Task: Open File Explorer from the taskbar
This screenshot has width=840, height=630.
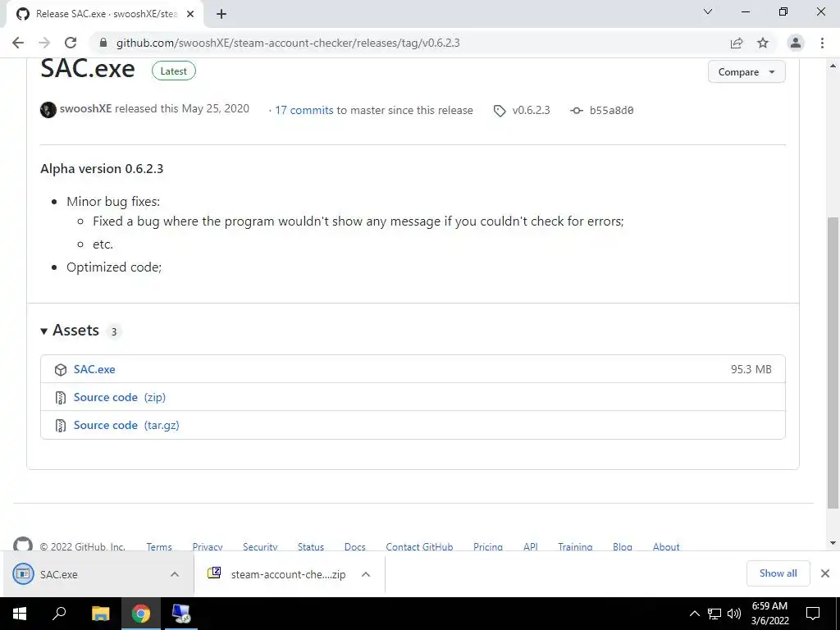Action: tap(100, 614)
